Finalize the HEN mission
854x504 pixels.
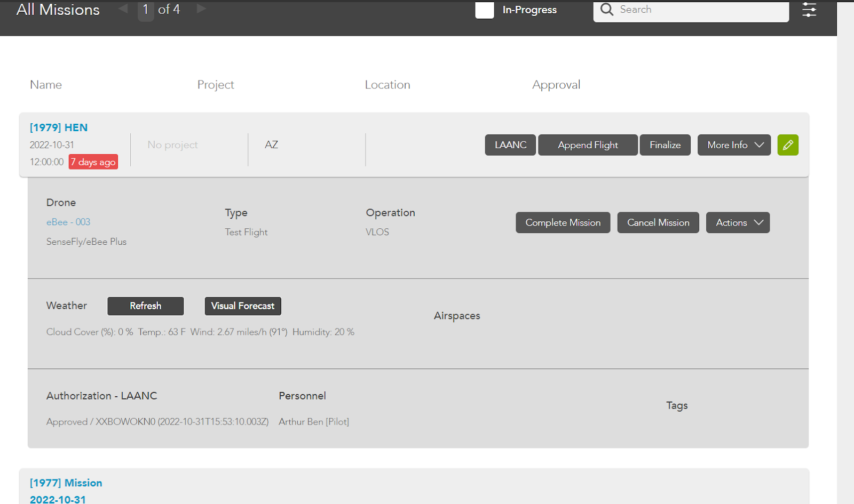coord(665,145)
